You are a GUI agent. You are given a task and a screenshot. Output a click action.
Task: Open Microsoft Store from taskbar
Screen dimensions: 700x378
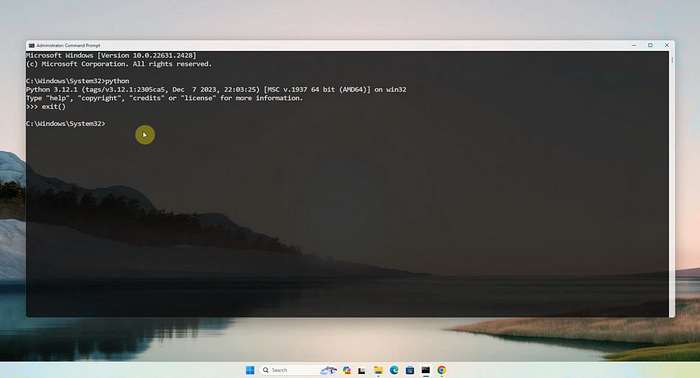(410, 370)
